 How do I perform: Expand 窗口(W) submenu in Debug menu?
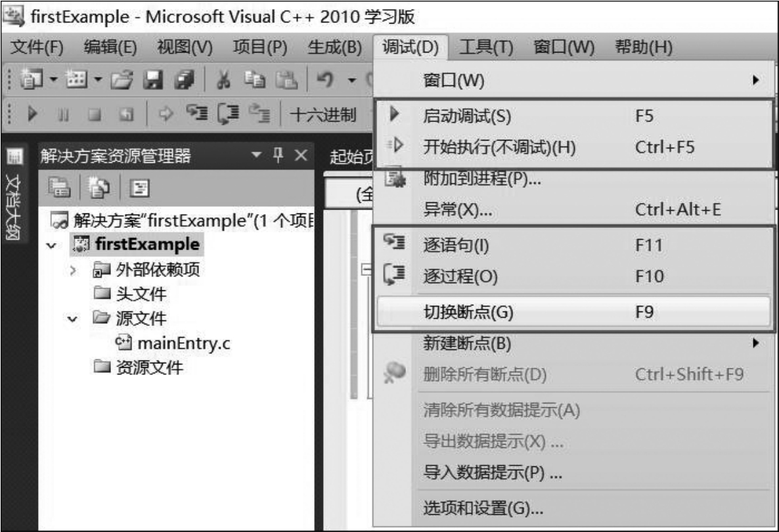pyautogui.click(x=573, y=80)
